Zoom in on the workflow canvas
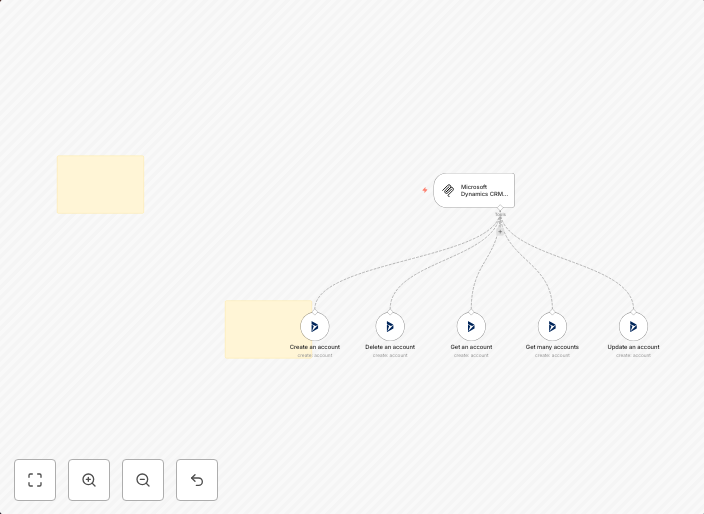This screenshot has height=514, width=704. click(89, 480)
